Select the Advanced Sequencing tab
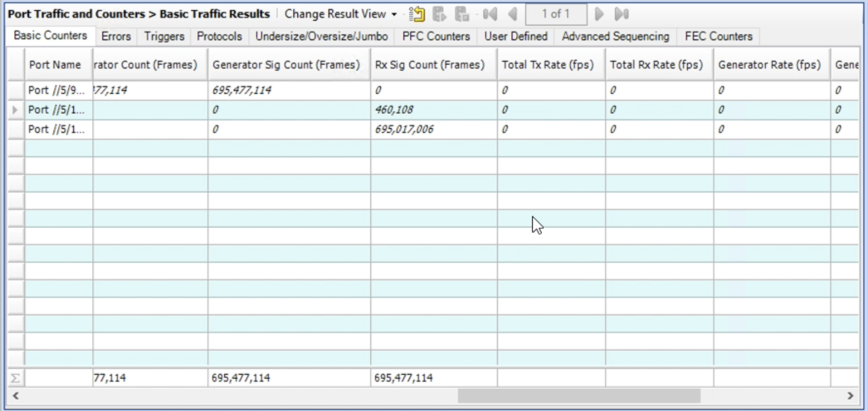Image resolution: width=868 pixels, height=411 pixels. (x=616, y=36)
